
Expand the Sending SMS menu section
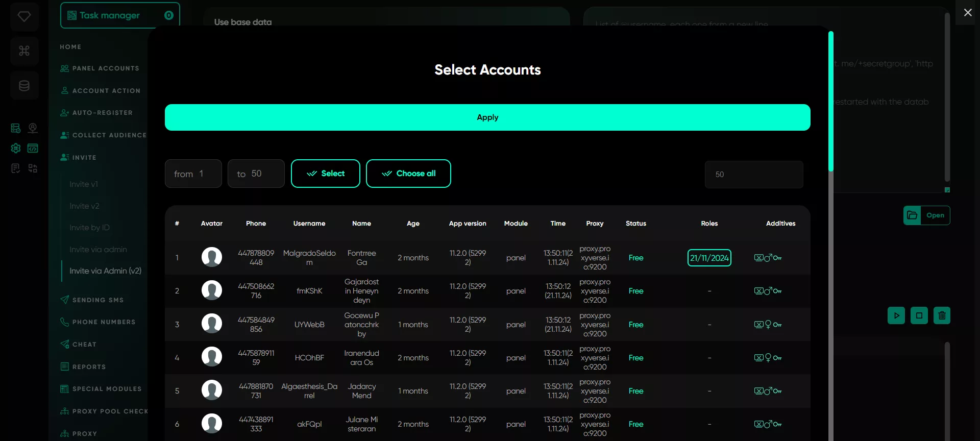98,300
